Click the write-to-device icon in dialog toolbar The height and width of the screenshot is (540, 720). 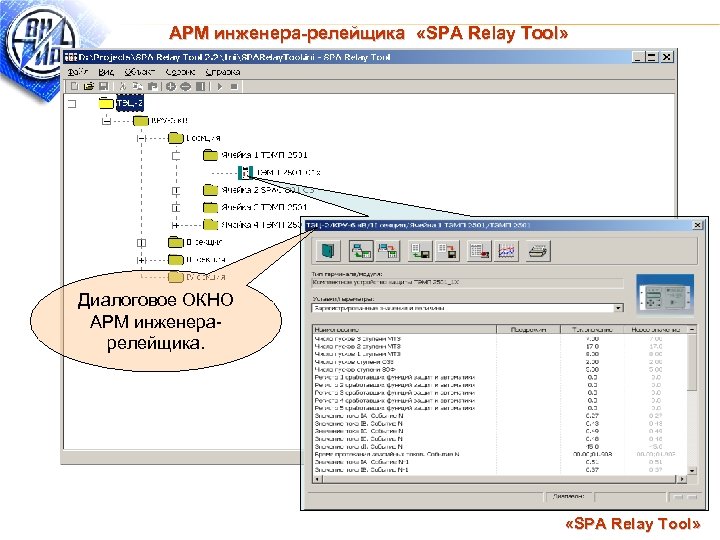coord(388,251)
